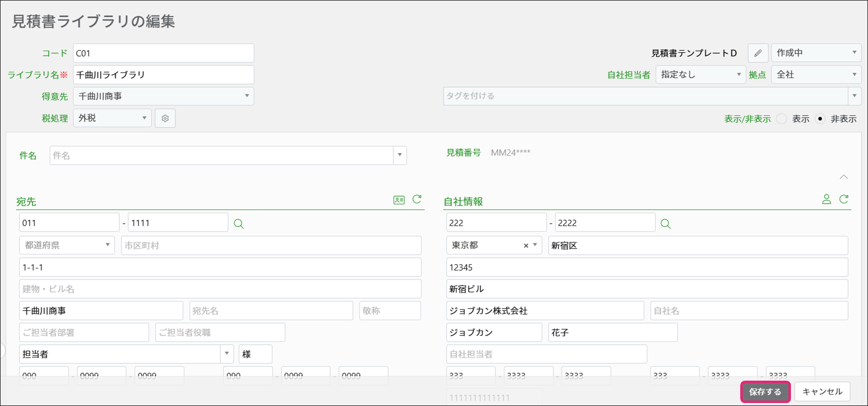This screenshot has width=868, height=406.
Task: Search postal code 222-2222 with magnifier icon
Action: pos(665,224)
